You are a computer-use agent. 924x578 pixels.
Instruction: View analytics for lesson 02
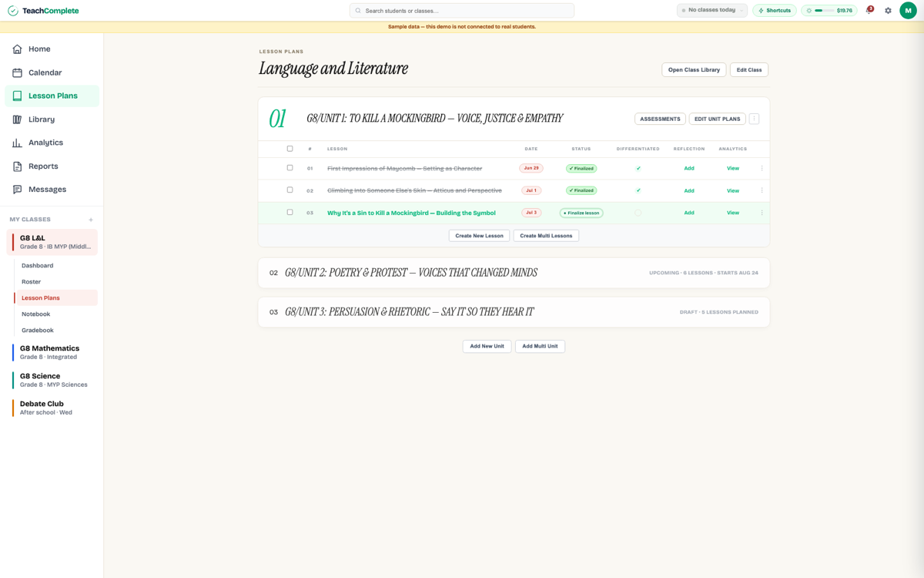point(733,190)
